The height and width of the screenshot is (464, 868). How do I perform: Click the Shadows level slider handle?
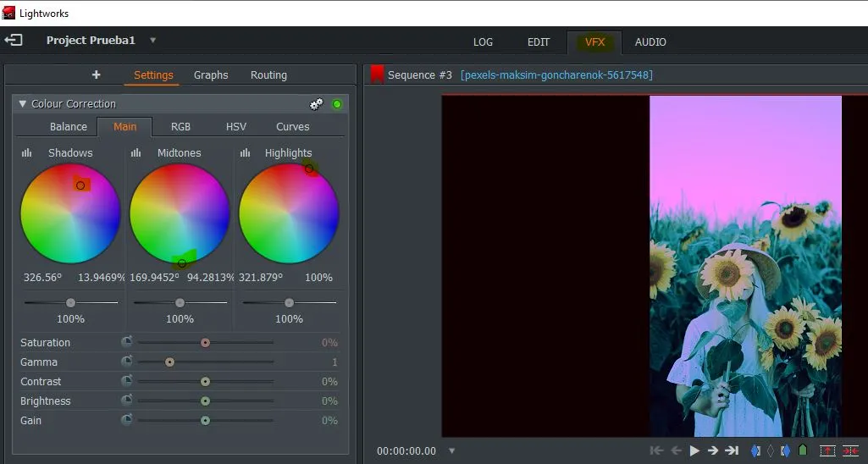[70, 303]
